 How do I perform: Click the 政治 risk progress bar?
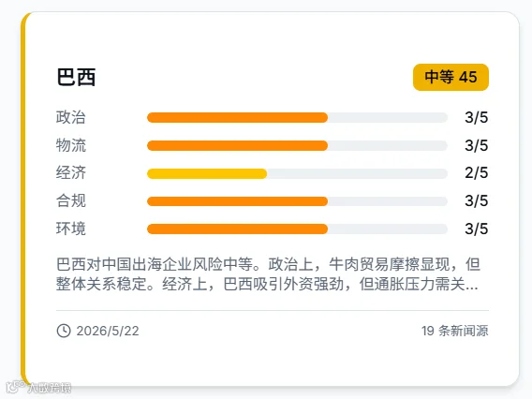pyautogui.click(x=297, y=118)
